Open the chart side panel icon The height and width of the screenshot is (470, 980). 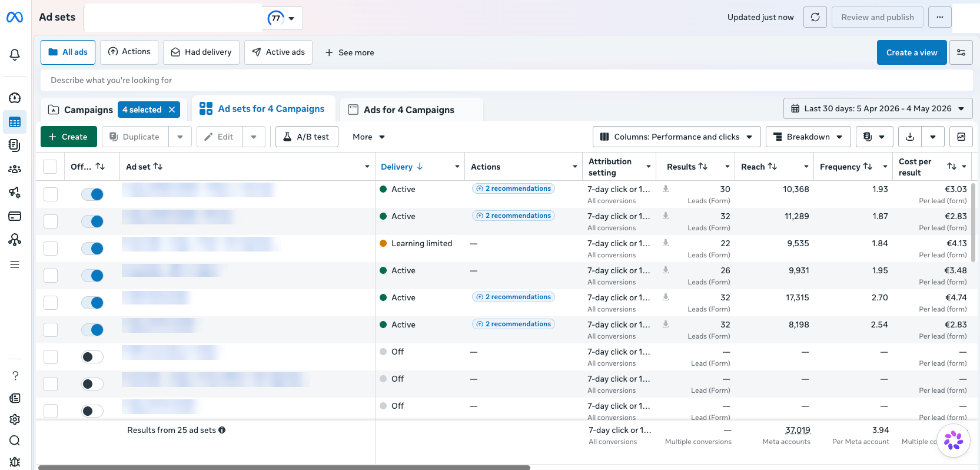coord(961,137)
